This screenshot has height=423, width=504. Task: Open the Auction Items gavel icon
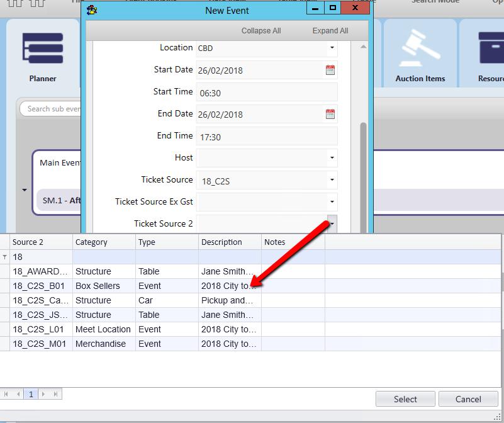(420, 50)
